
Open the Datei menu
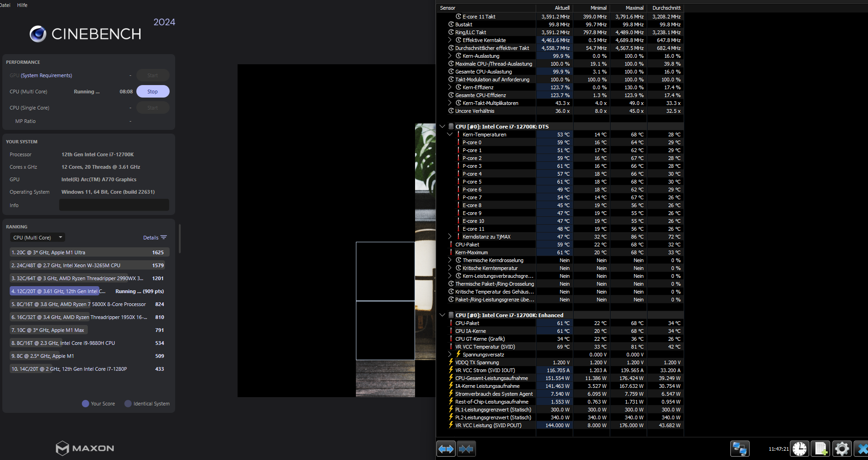click(x=5, y=5)
